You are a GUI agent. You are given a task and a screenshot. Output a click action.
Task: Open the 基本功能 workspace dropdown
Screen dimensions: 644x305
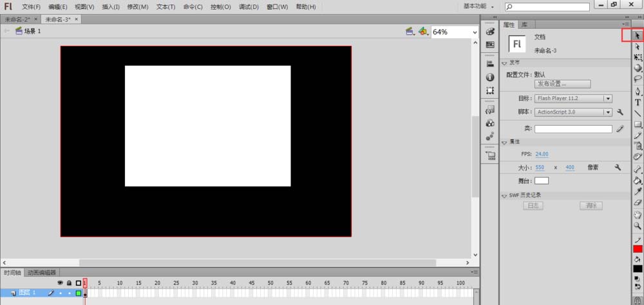479,6
